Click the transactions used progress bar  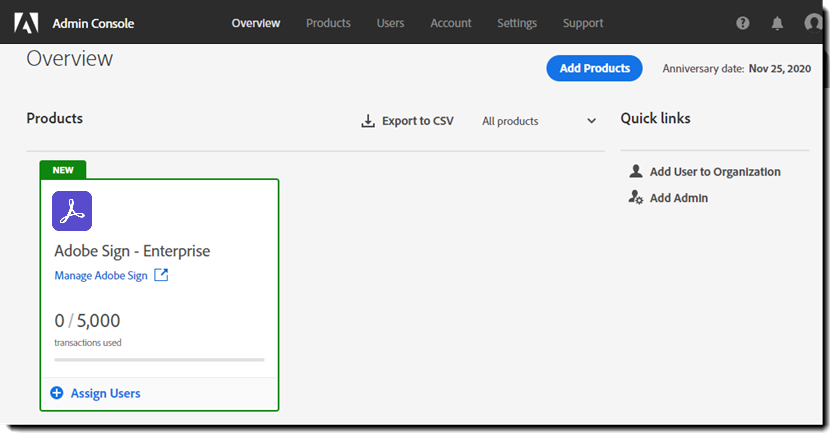[159, 359]
